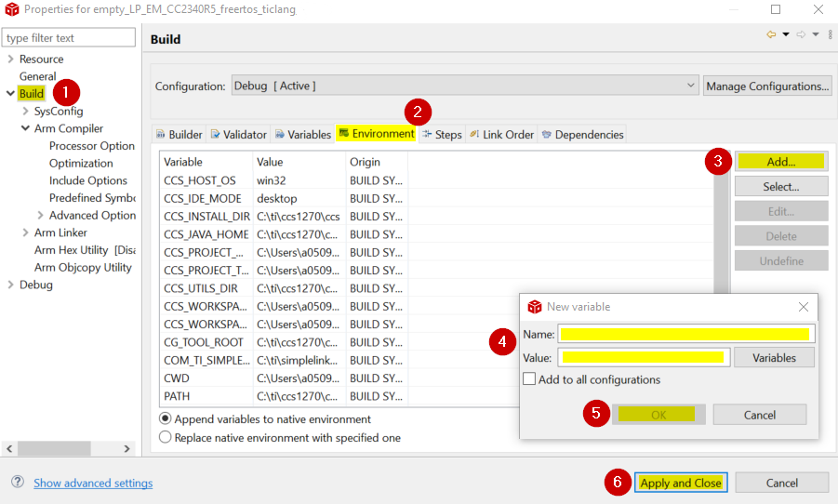The height and width of the screenshot is (504, 838).
Task: Click the tree scrollbar left arrow
Action: pos(9,448)
